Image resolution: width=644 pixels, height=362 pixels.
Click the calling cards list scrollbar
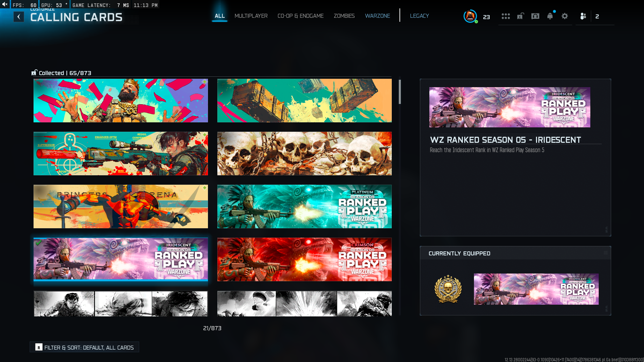coord(399,92)
